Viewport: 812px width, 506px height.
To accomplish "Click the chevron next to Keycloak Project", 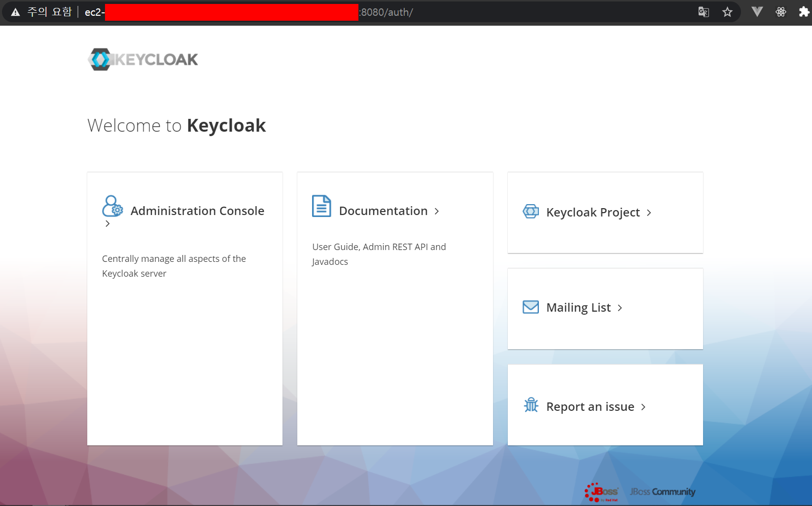I will click(x=649, y=213).
